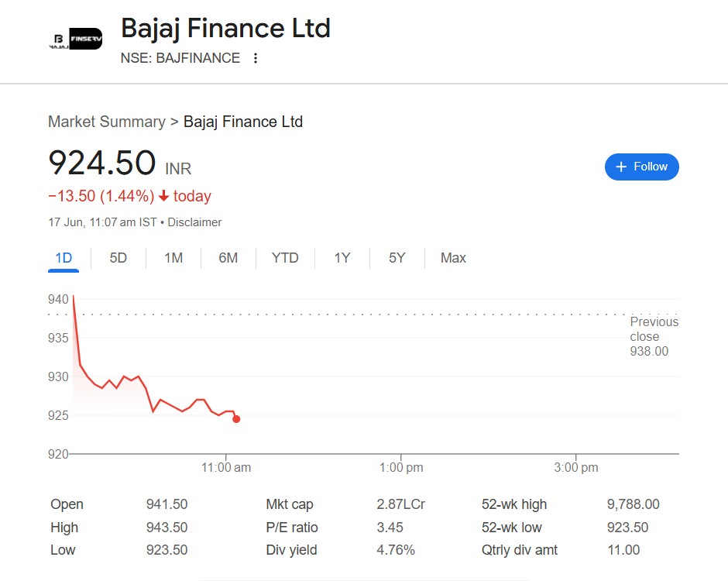
Task: Show the 5Y chart range
Action: pyautogui.click(x=397, y=258)
